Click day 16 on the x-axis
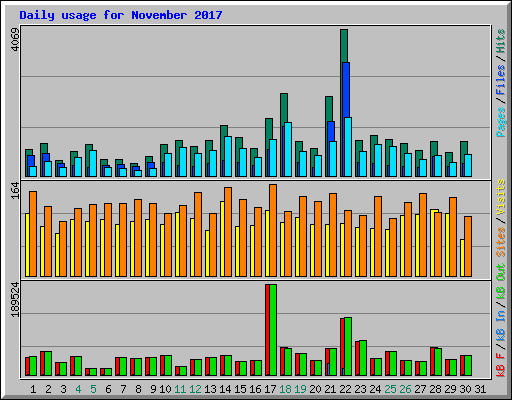Image resolution: width=512 pixels, height=400 pixels. click(255, 389)
